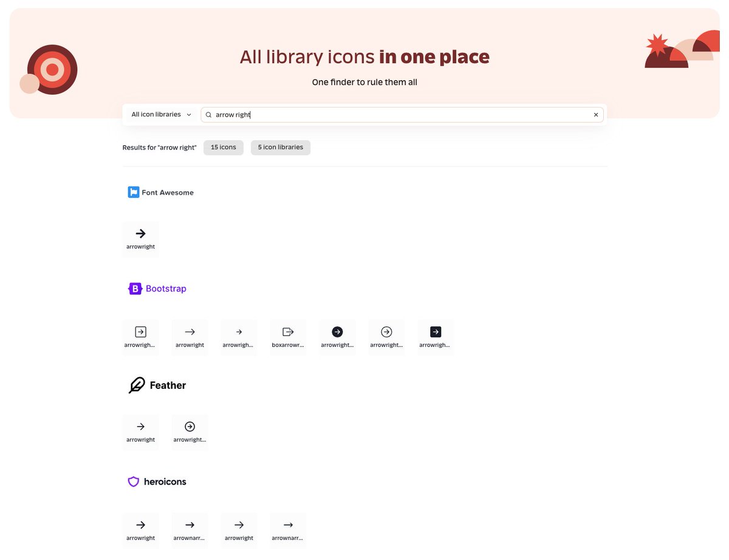Focus the arrow right search field
This screenshot has width=729, height=560.
tap(402, 115)
